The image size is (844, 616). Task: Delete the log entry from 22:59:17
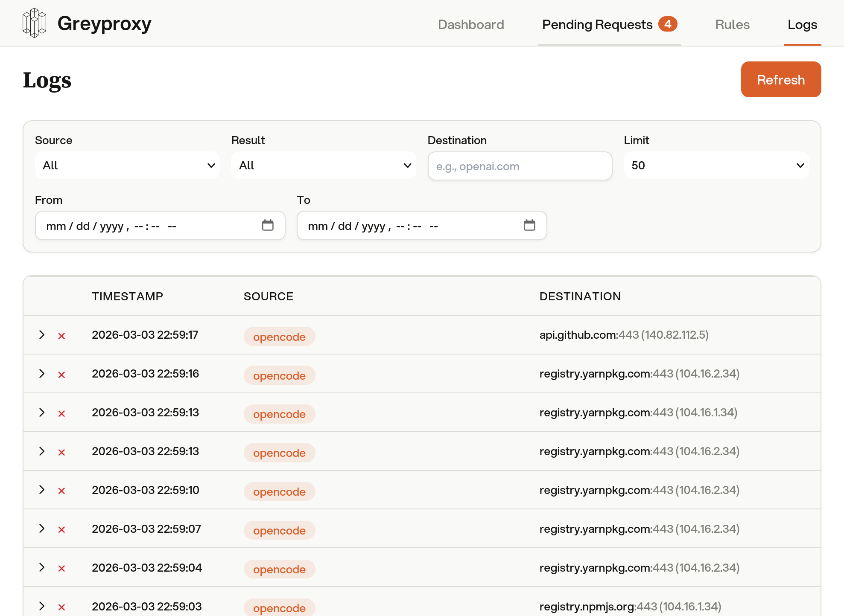tap(61, 335)
